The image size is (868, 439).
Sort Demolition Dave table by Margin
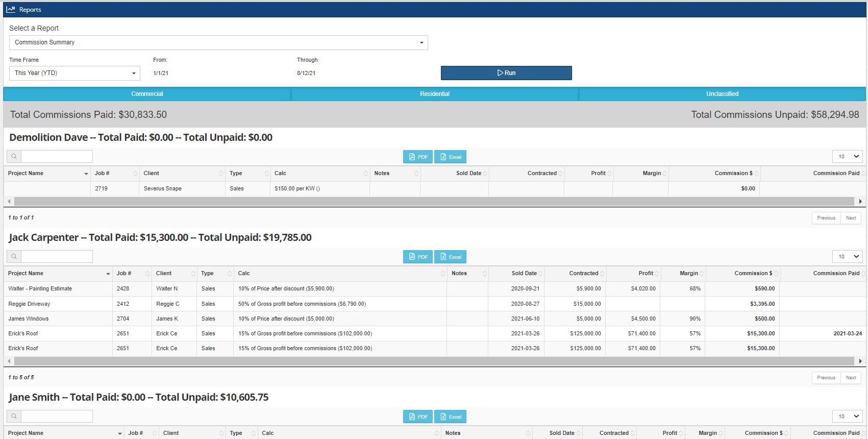pos(640,174)
